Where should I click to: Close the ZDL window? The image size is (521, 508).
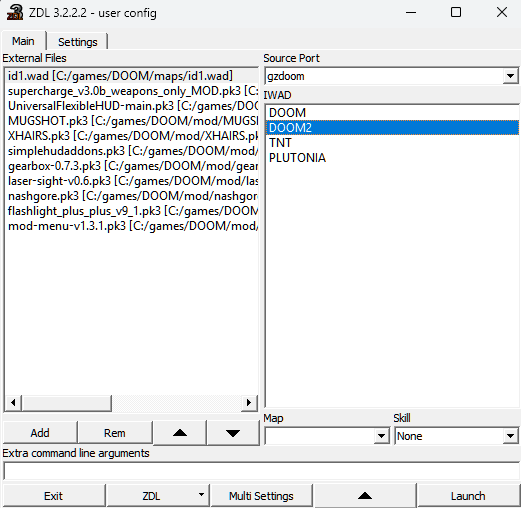[x=501, y=13]
